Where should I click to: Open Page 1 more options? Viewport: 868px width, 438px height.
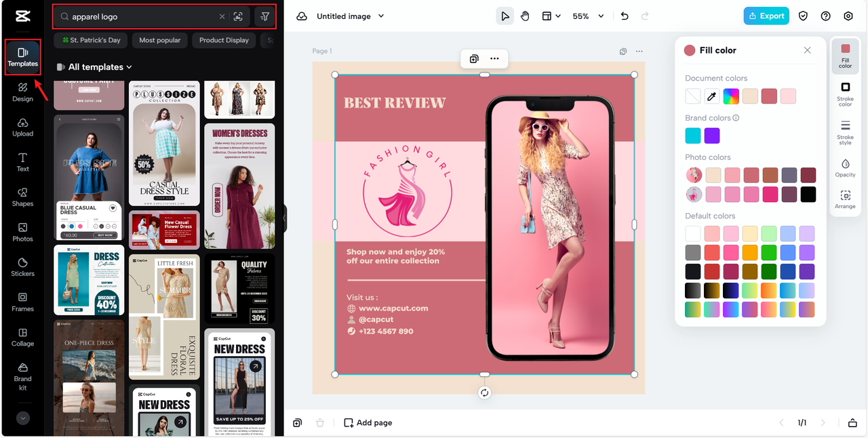(639, 52)
